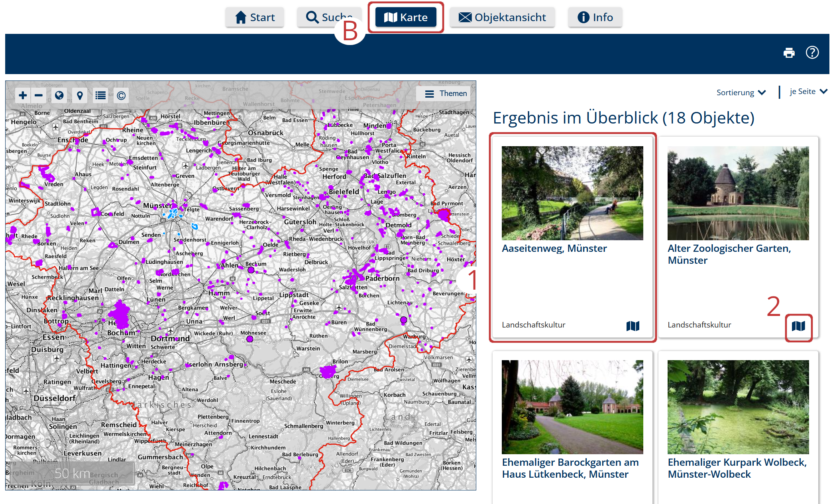Click the Alter Zoologischer Garten photo thumbnail
The image size is (833, 504).
738,193
